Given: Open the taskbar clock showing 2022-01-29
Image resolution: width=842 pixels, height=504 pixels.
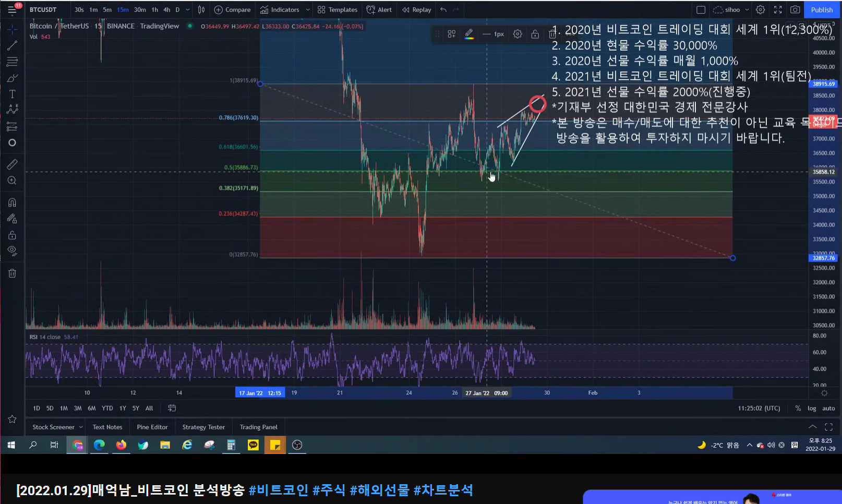Looking at the screenshot, I should pyautogui.click(x=820, y=445).
